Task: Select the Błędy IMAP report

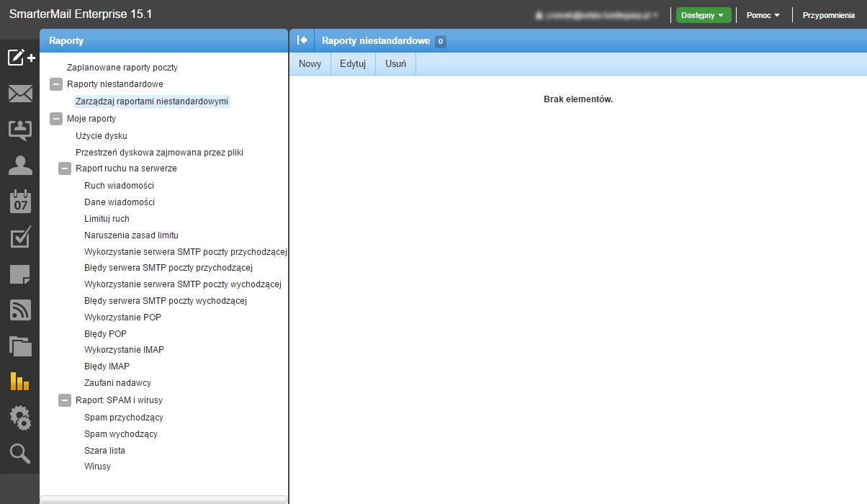Action: point(107,366)
